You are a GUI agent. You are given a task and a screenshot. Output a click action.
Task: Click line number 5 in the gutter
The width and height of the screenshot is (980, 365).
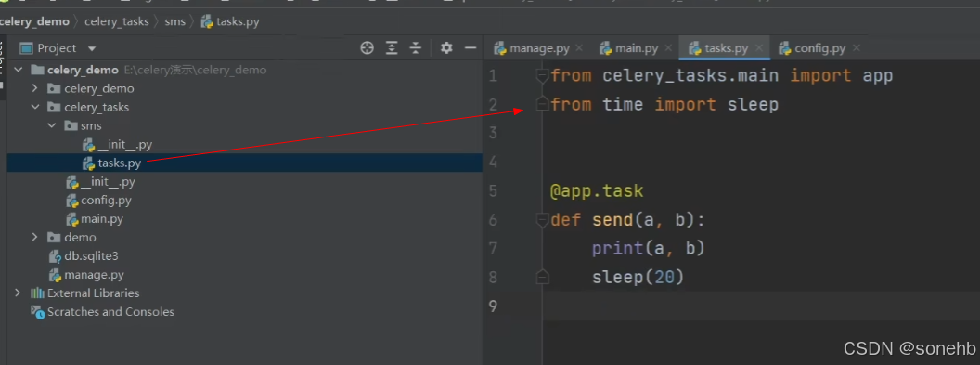point(493,190)
